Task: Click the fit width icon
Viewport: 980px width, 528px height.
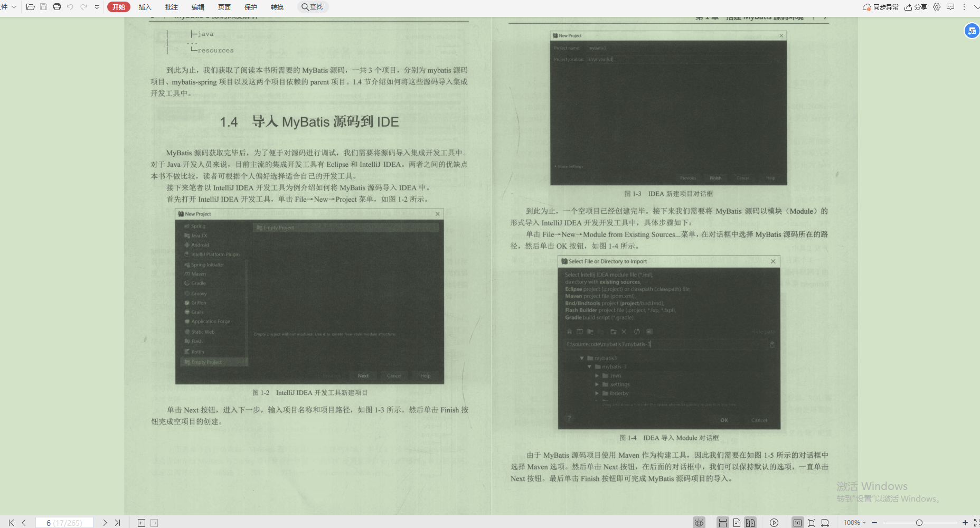Action: coord(825,523)
